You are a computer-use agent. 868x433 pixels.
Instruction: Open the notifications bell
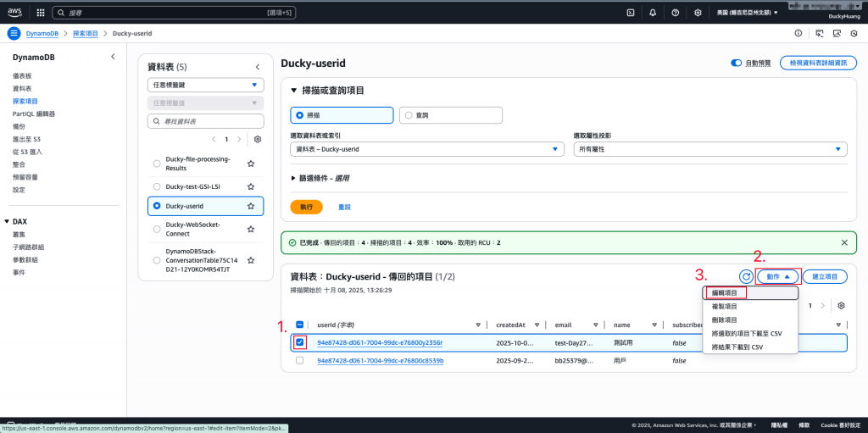coord(653,12)
